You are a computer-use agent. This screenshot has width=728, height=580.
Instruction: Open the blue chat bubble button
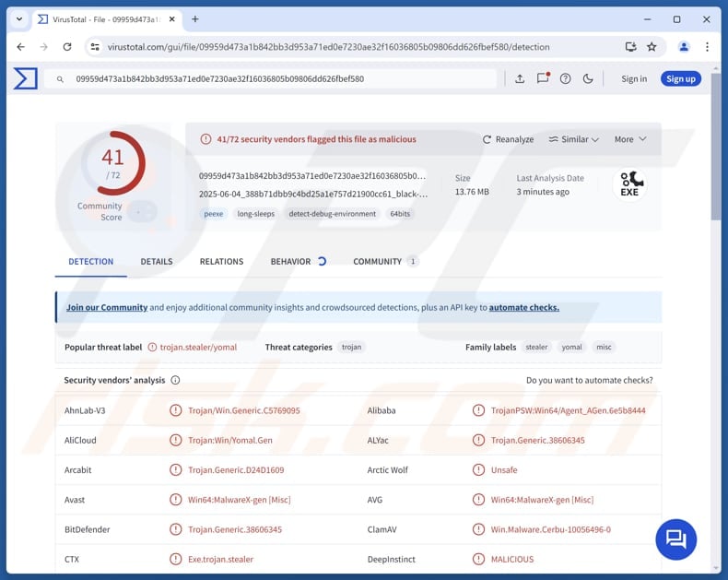675,539
